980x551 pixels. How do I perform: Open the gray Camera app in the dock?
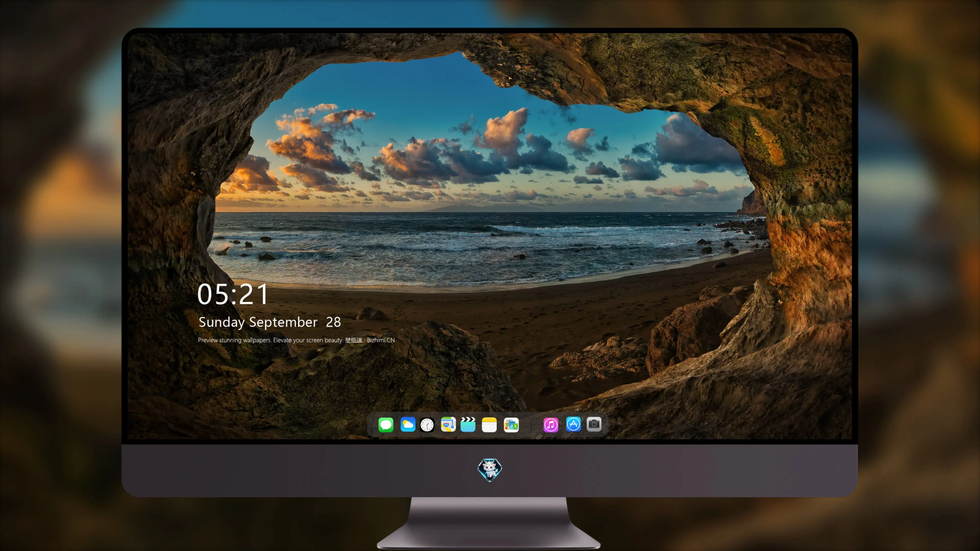click(594, 424)
